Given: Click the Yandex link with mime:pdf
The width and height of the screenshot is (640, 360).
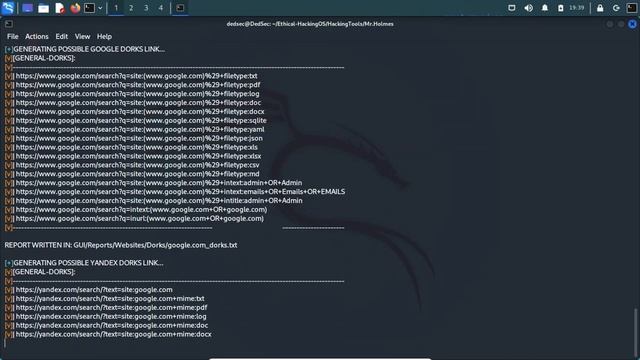Looking at the screenshot, I should coord(111,308).
